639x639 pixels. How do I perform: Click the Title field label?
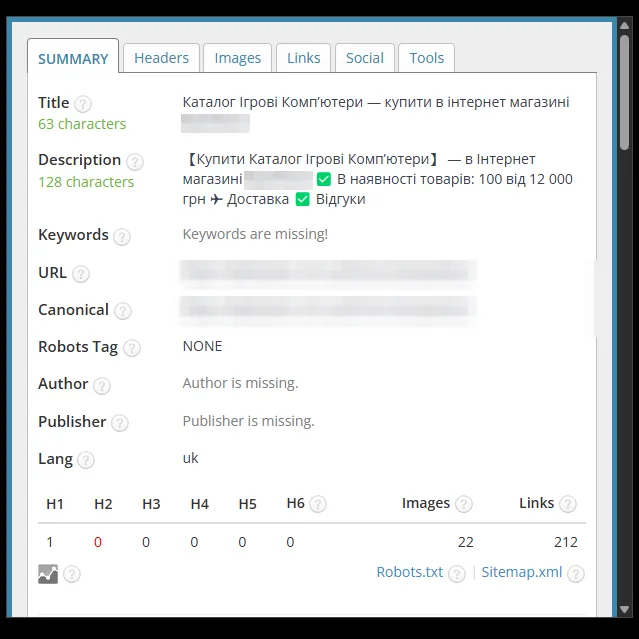tap(53, 103)
